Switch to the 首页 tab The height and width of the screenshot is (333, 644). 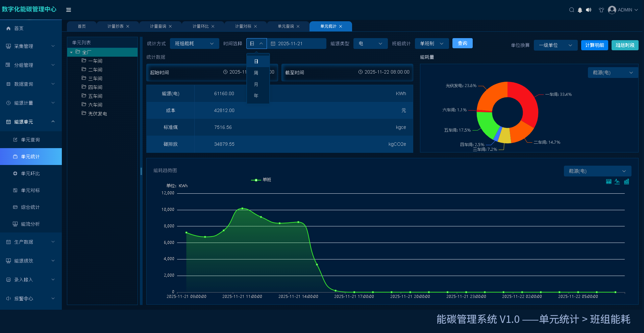[x=82, y=26]
